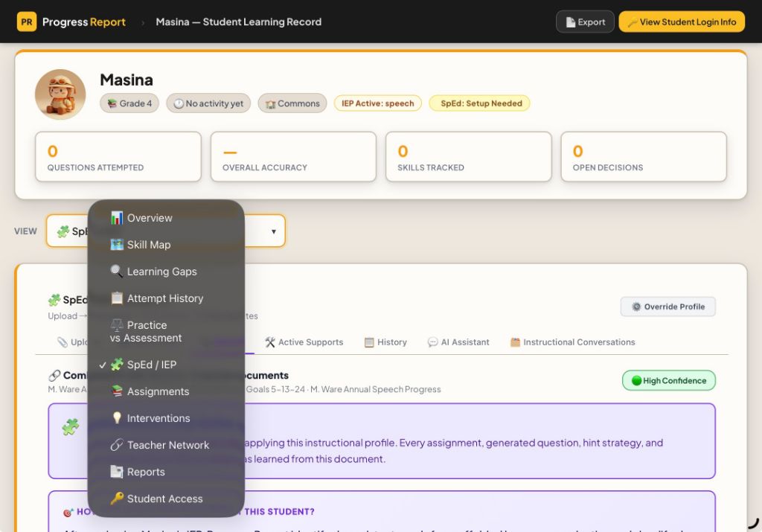Click the SpEd: Setup Needed tag
This screenshot has width=762, height=532.
(x=480, y=103)
